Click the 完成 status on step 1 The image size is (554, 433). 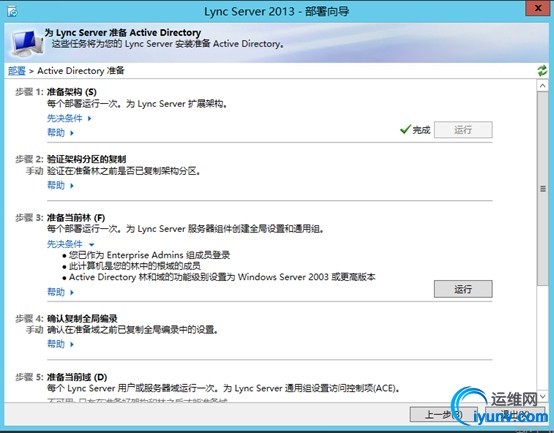coord(415,130)
